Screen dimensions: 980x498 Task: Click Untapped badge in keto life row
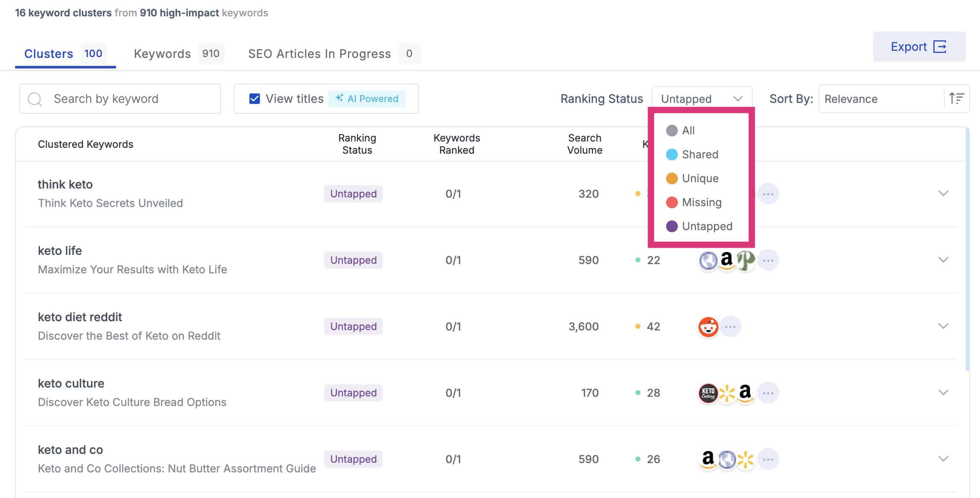[353, 260]
